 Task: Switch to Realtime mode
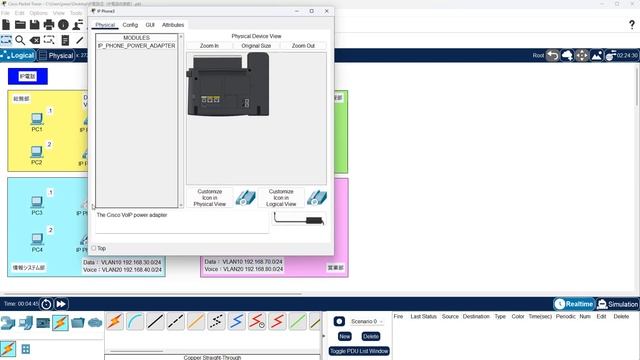pyautogui.click(x=574, y=304)
